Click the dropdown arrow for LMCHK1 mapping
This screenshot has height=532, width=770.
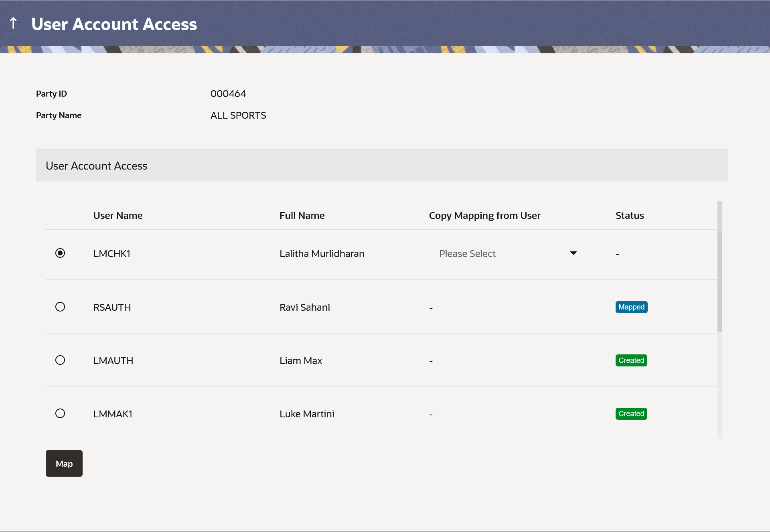[573, 253]
